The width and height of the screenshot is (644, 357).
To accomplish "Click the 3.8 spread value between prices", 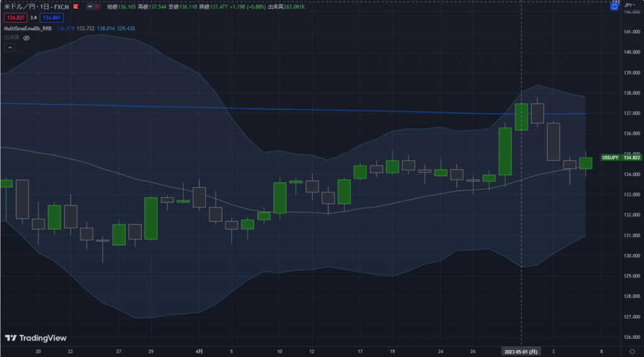I will [33, 18].
